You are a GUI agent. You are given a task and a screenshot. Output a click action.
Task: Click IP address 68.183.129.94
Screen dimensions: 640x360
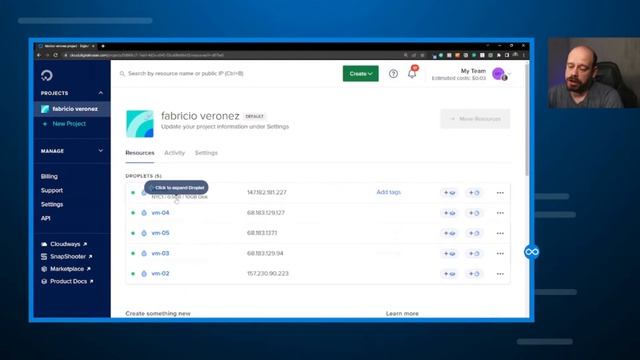point(265,253)
